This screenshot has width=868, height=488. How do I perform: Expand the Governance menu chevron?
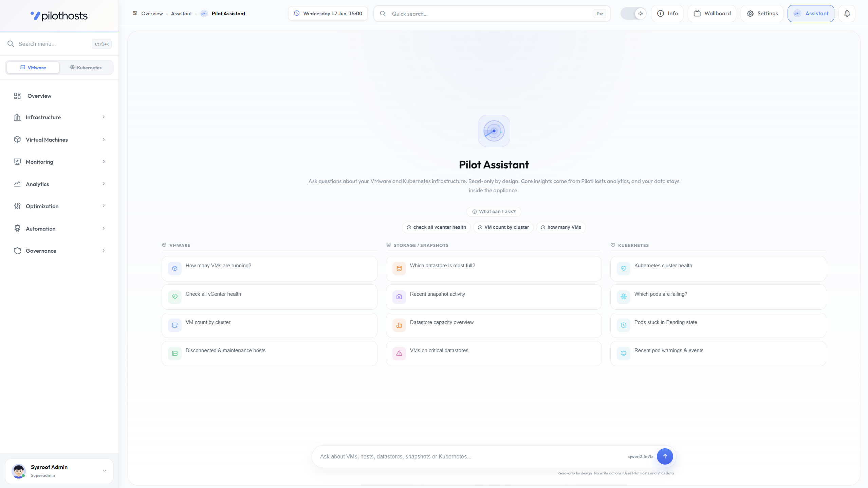point(104,251)
